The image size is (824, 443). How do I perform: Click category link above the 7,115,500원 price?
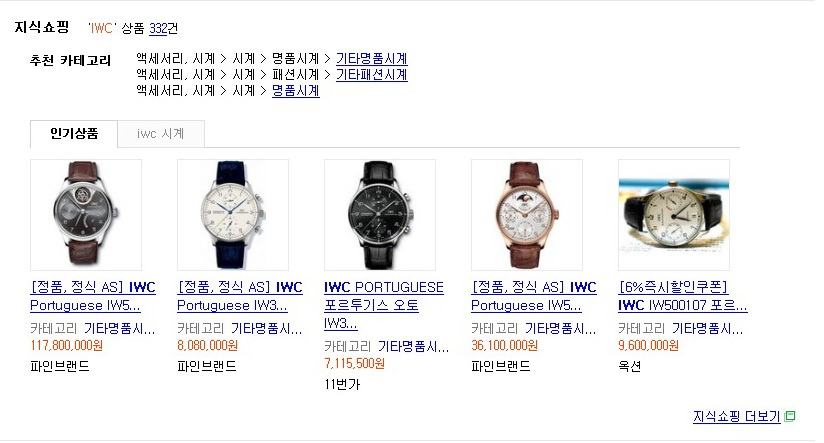pyautogui.click(x=414, y=347)
